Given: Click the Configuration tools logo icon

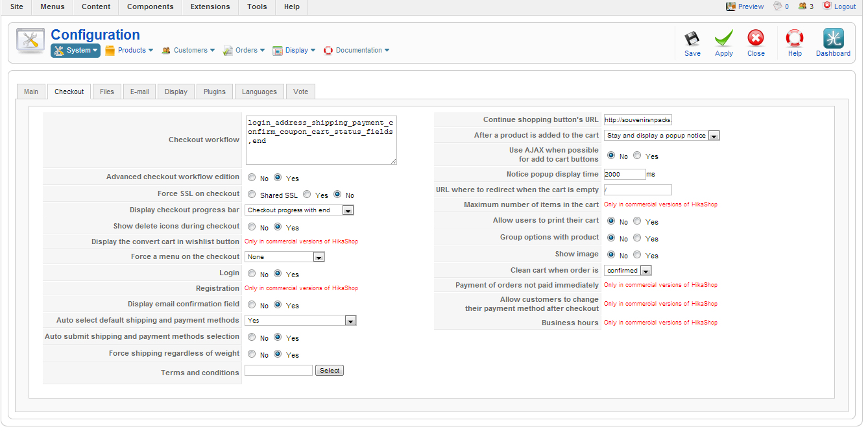Looking at the screenshot, I should (30, 41).
